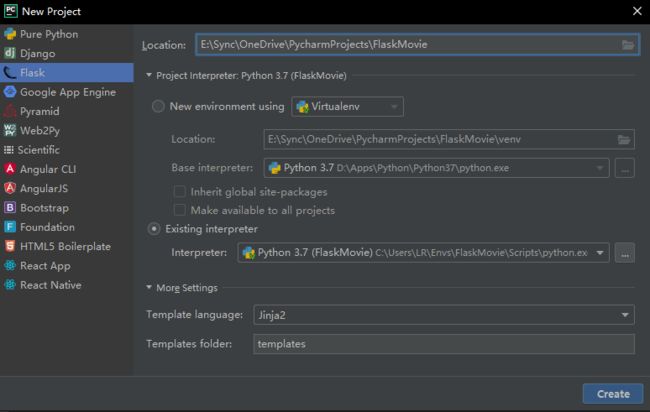Toggle Make available to all projects

[179, 210]
